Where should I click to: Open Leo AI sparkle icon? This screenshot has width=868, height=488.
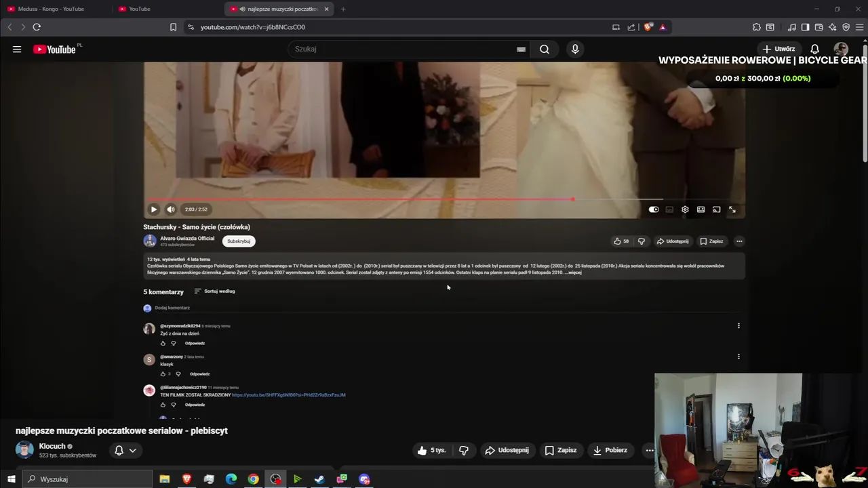tap(832, 27)
